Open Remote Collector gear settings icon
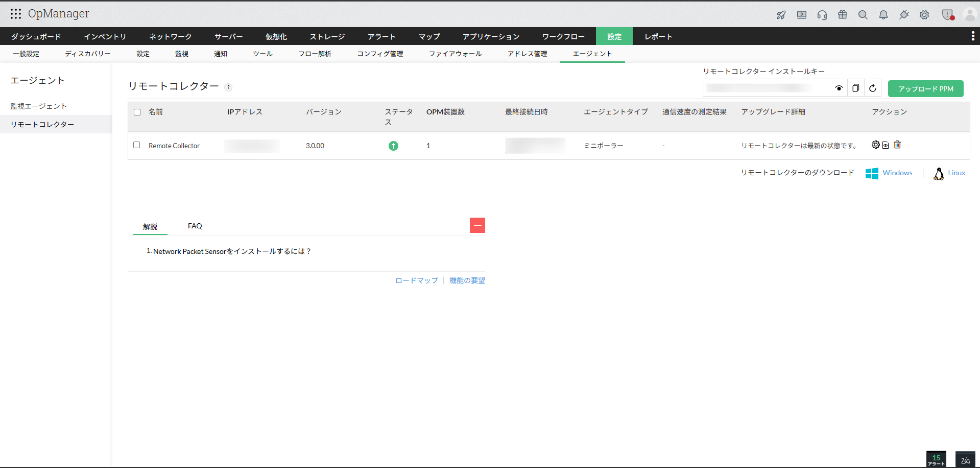980x468 pixels. tap(876, 145)
